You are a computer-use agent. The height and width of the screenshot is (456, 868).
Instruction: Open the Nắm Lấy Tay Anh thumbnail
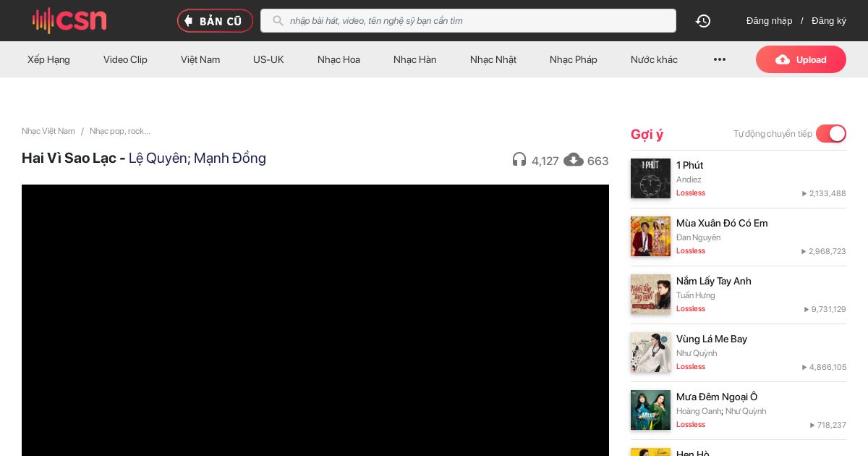click(650, 295)
